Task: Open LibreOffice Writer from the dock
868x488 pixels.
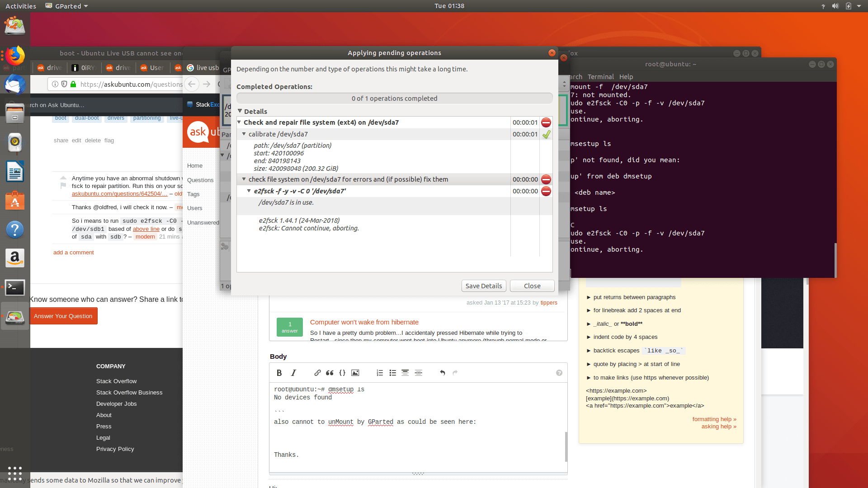Action: tap(15, 171)
